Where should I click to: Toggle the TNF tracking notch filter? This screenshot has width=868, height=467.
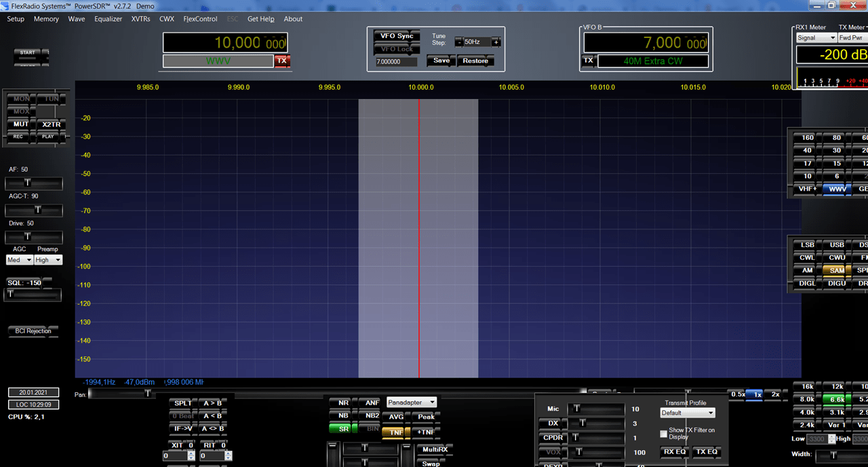click(396, 432)
